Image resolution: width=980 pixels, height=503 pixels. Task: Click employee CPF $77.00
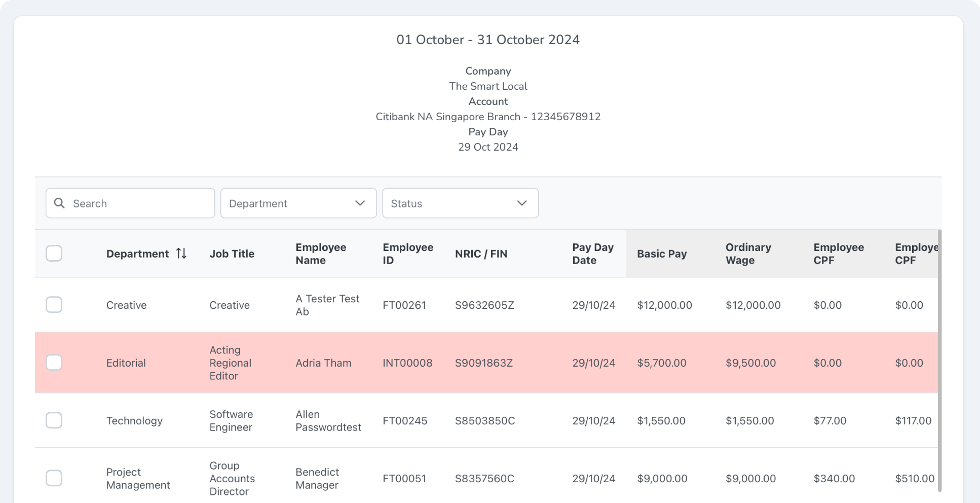pos(830,421)
